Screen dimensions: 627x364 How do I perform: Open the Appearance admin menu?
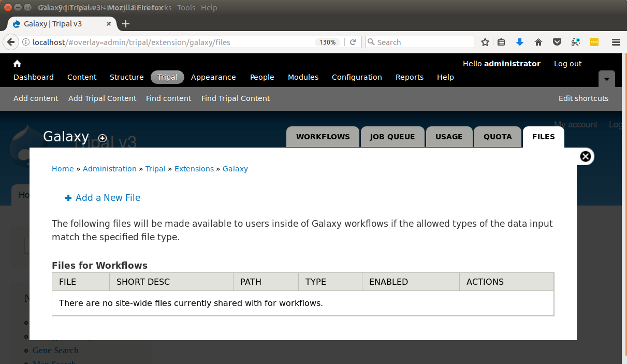(213, 77)
